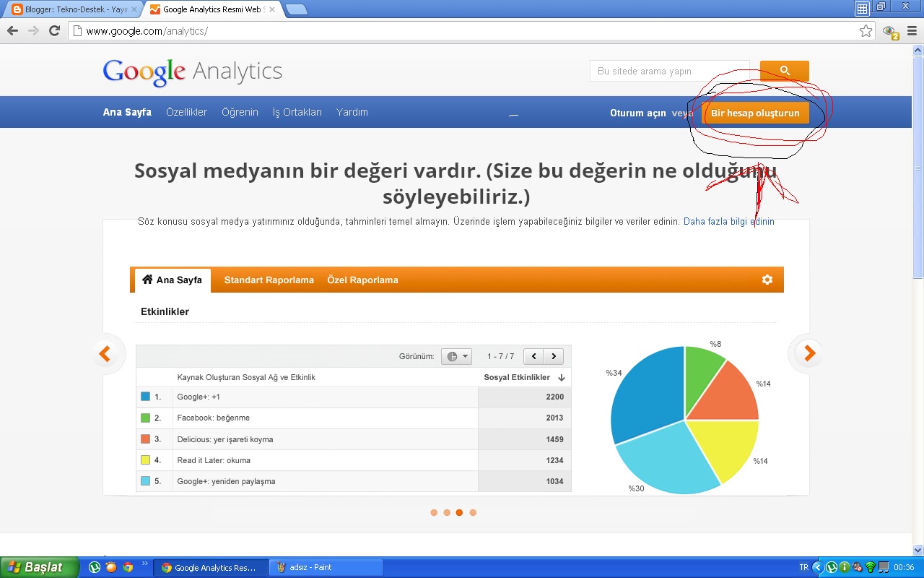Image resolution: width=924 pixels, height=578 pixels.
Task: Sort by the Sosyal Etkinlikler down arrow
Action: click(x=562, y=378)
